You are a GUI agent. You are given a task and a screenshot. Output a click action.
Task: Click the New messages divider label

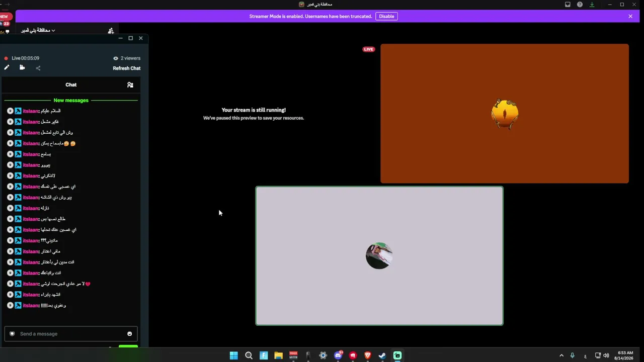click(x=71, y=101)
